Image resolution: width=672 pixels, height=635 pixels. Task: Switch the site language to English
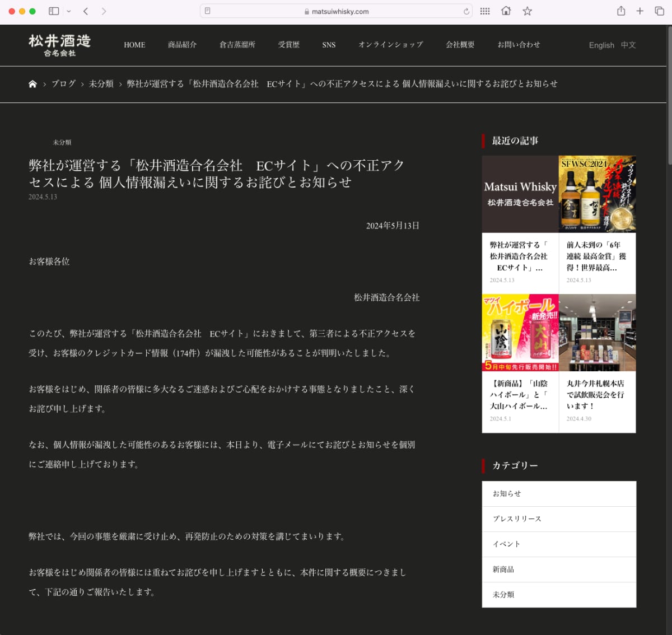coord(601,45)
